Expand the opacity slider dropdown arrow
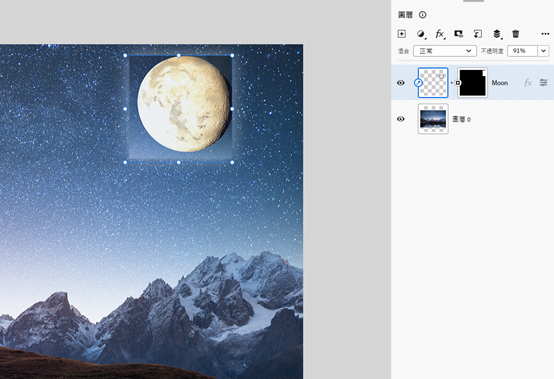Screen dimensions: 554x379 pos(544,51)
